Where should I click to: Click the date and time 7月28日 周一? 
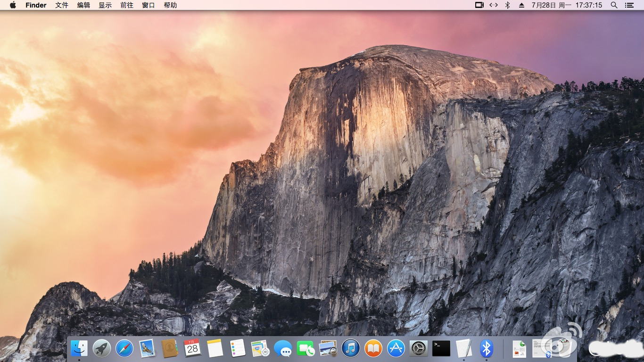(x=551, y=5)
